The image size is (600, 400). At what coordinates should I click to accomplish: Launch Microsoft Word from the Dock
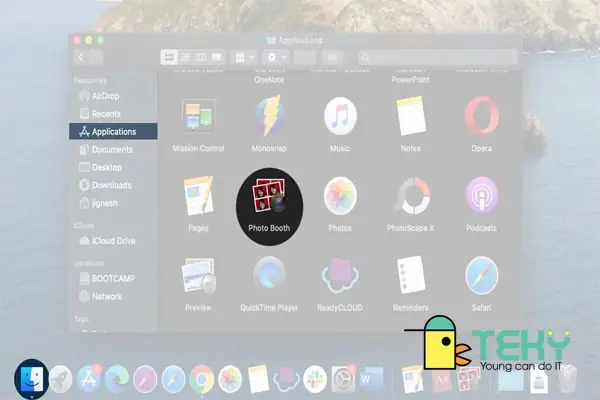(x=371, y=379)
